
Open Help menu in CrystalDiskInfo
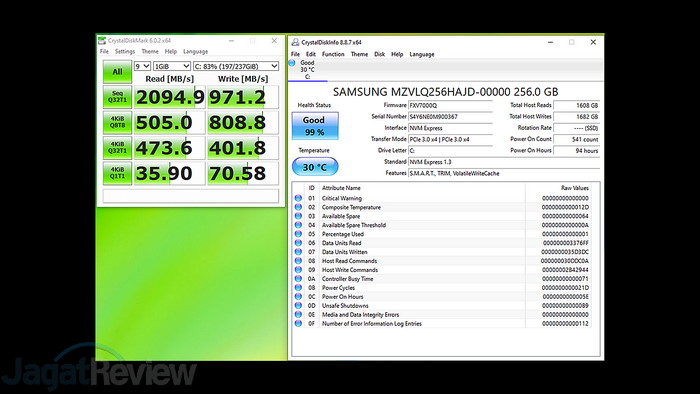pos(397,54)
